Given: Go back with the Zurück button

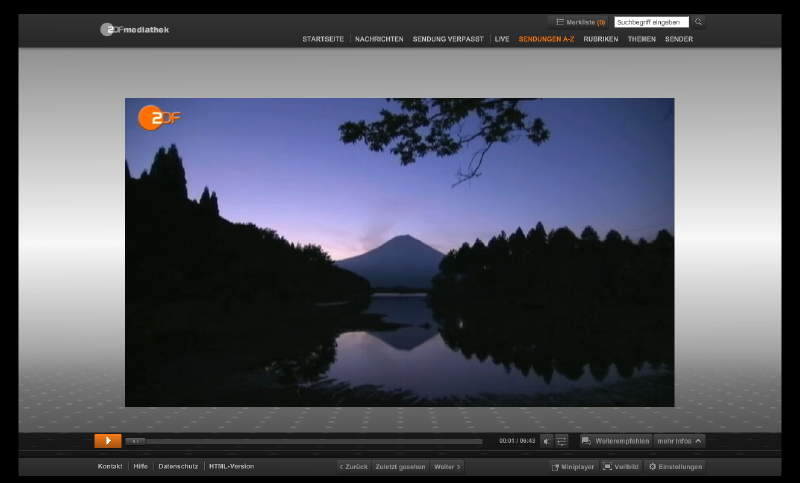Looking at the screenshot, I should pyautogui.click(x=353, y=467).
